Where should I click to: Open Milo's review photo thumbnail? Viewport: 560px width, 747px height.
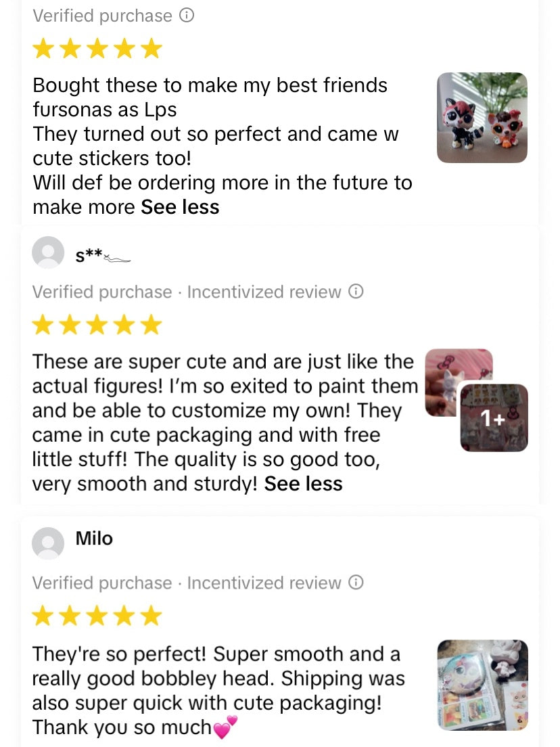click(482, 685)
